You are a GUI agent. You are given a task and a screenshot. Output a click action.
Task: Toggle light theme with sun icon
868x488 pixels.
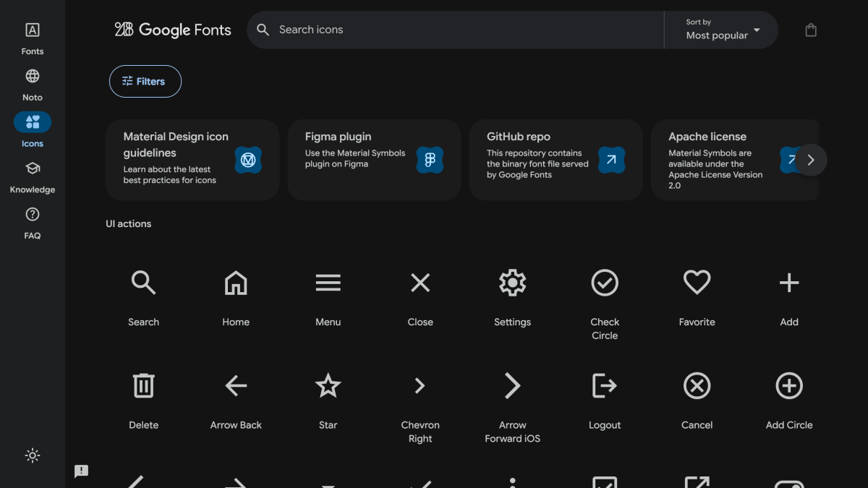click(33, 455)
